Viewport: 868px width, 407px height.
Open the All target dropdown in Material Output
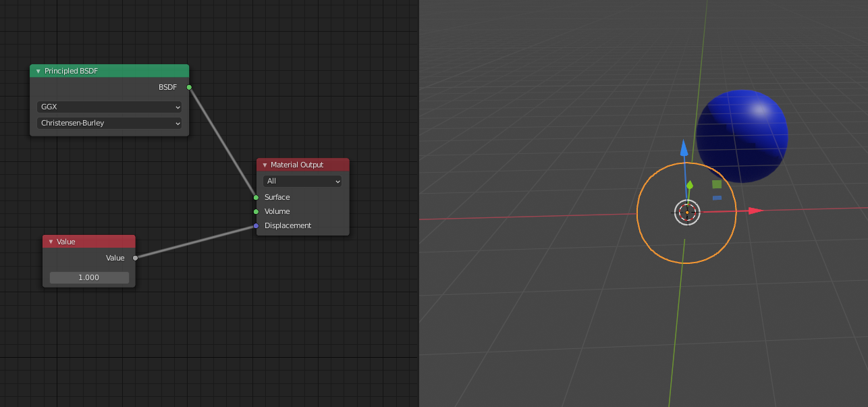[302, 181]
